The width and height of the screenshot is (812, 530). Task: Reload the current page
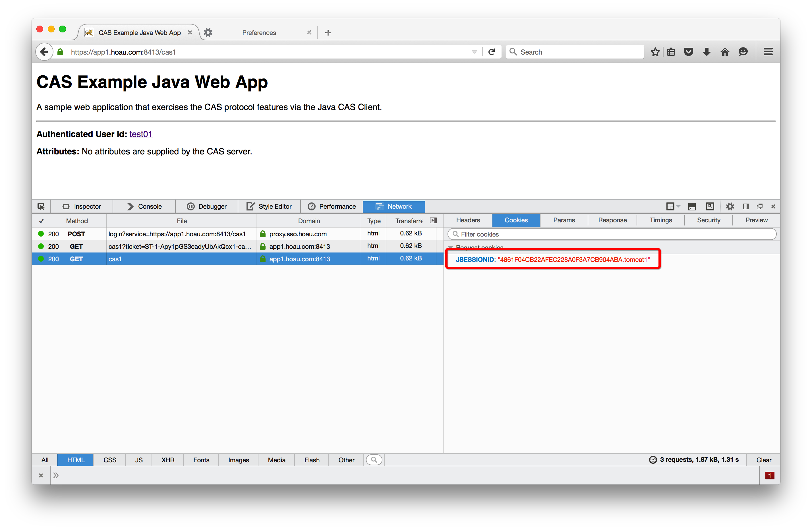pyautogui.click(x=491, y=52)
